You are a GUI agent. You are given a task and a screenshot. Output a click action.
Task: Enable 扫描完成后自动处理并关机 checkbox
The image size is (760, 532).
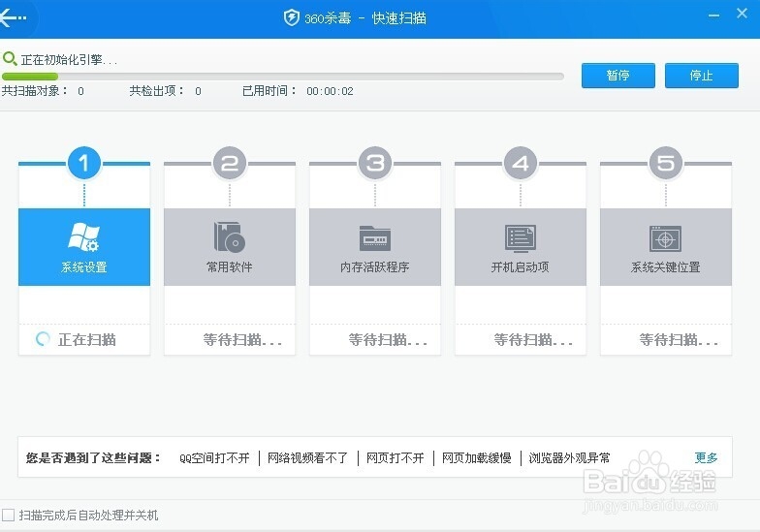click(x=8, y=515)
